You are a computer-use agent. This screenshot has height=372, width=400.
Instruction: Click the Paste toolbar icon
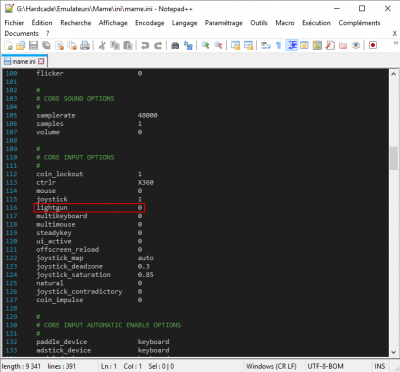pyautogui.click(x=128, y=45)
